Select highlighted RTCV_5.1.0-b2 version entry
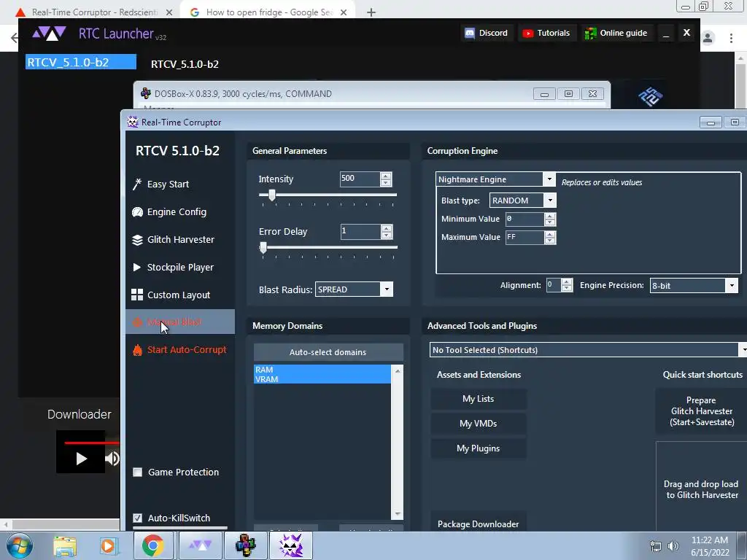 pyautogui.click(x=81, y=63)
